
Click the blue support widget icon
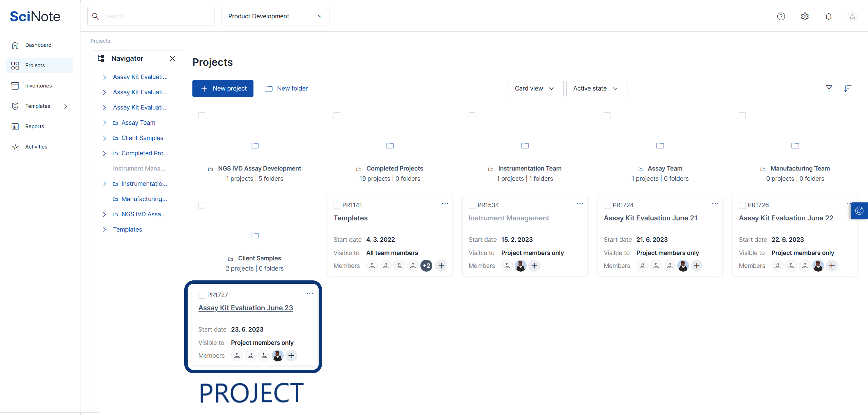[859, 211]
